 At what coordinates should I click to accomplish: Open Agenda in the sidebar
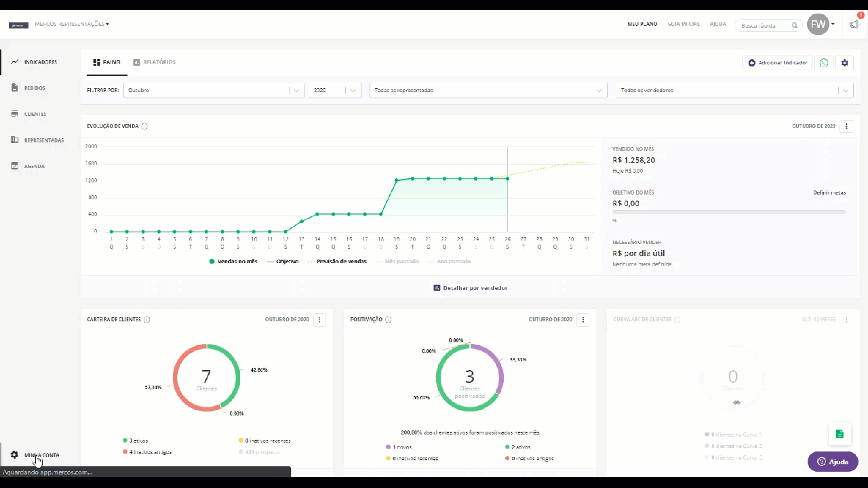point(34,166)
